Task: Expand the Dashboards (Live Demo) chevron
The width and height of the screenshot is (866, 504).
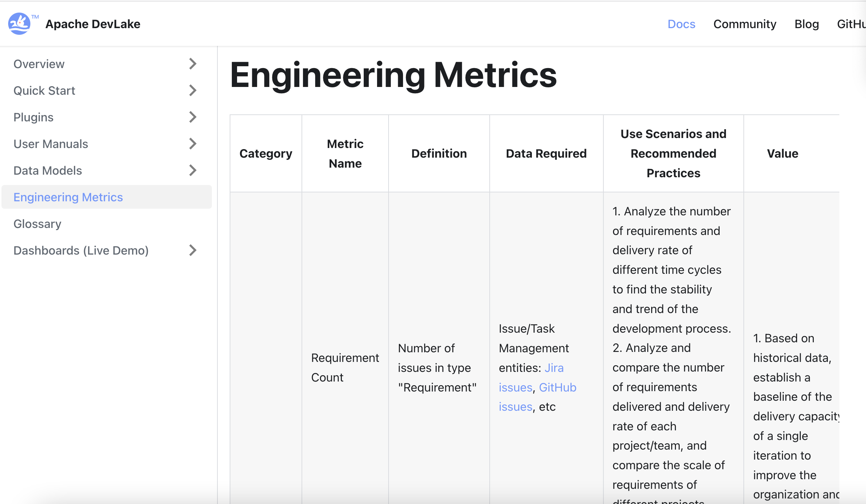Action: 192,250
